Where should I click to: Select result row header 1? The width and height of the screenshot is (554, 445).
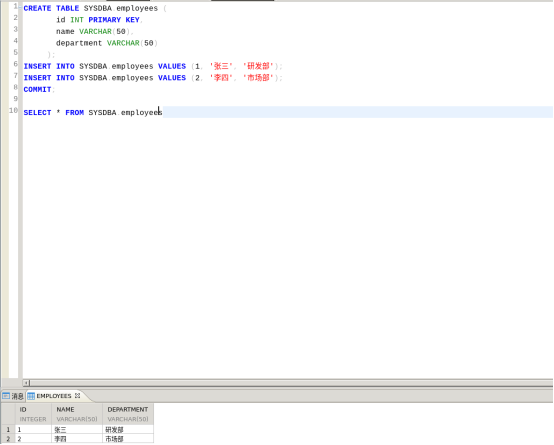pos(8,430)
